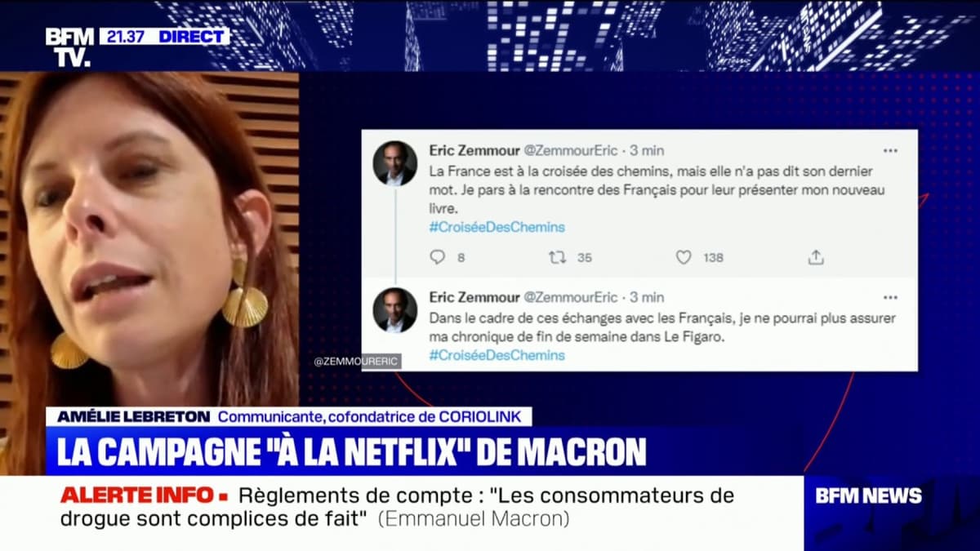
Task: Click the share icon on first tweet
Action: pos(815,257)
